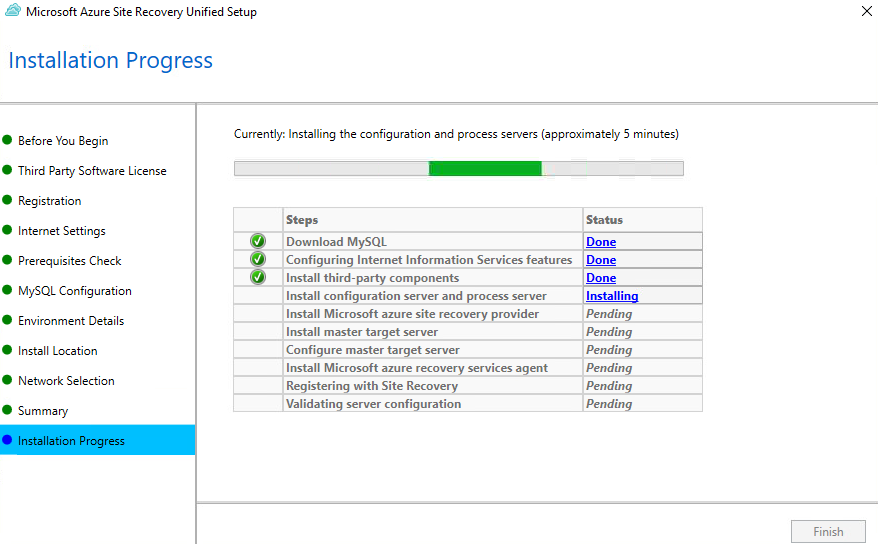Click green bullet next to Before You Begin
The height and width of the screenshot is (544, 878).
coord(7,140)
